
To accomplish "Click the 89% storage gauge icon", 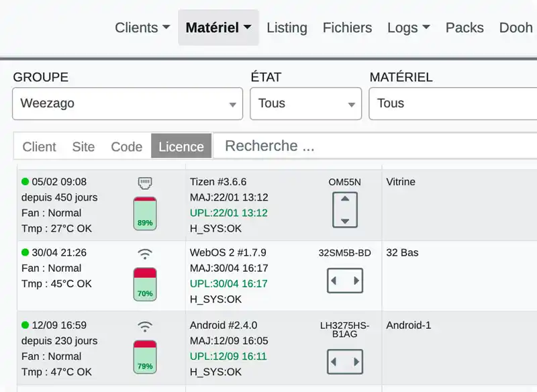I will pos(145,213).
